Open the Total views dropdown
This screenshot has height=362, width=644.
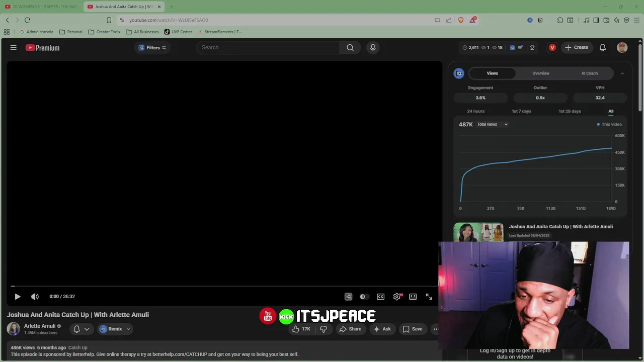click(x=493, y=124)
